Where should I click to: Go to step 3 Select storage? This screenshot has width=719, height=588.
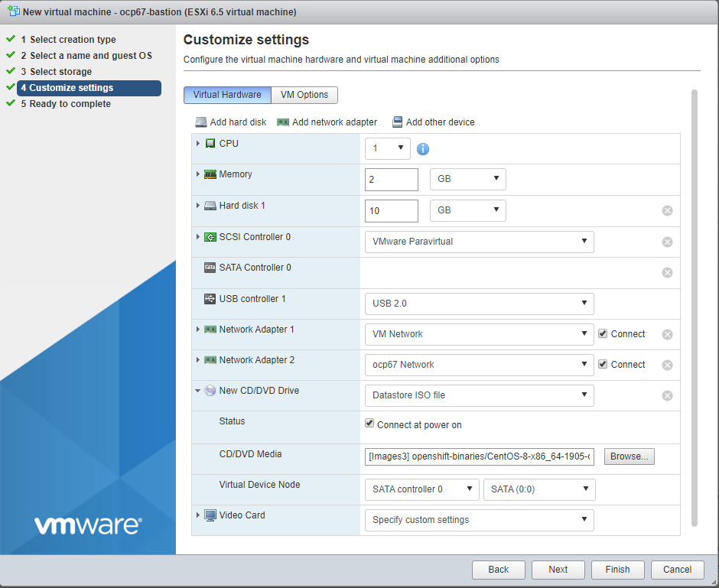[56, 72]
